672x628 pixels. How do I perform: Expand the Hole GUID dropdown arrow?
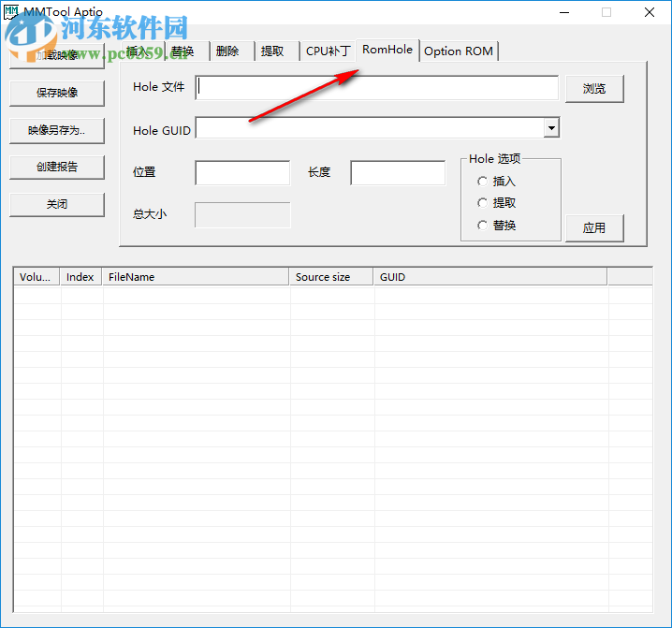(551, 127)
